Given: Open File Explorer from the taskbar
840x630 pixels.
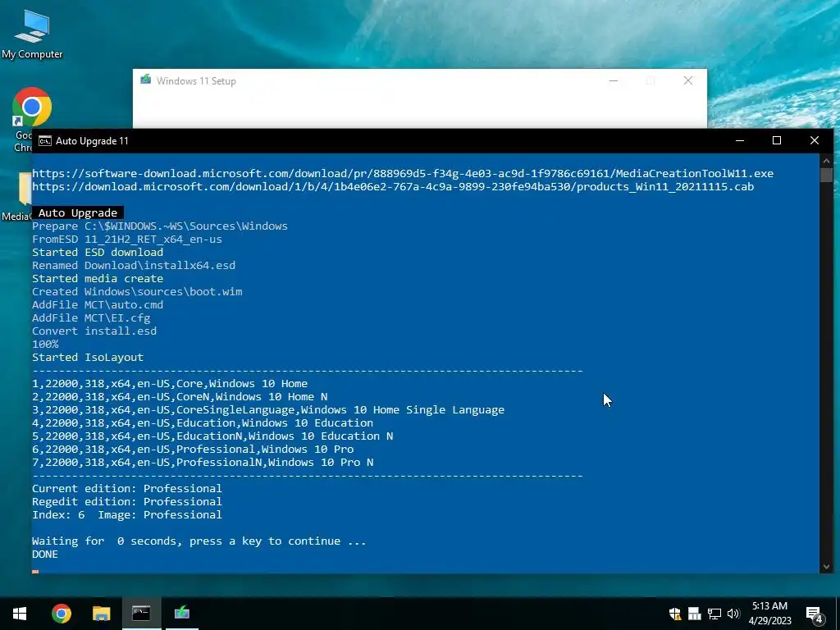Looking at the screenshot, I should point(101,614).
